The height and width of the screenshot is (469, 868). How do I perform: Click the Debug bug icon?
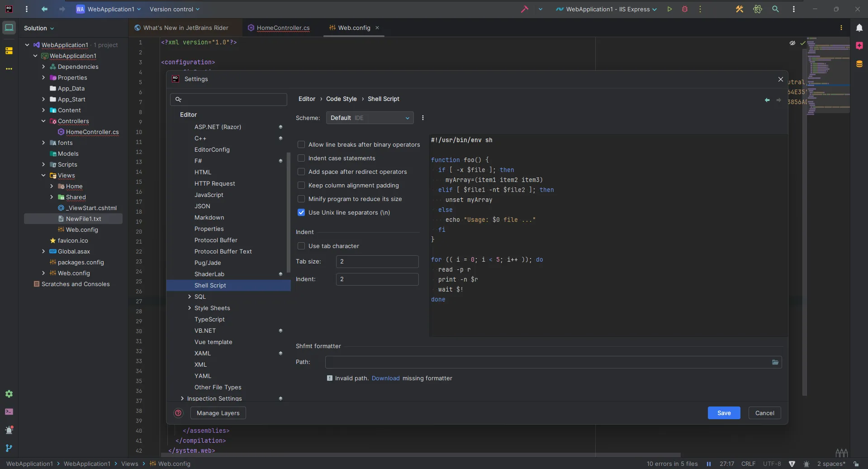click(684, 9)
